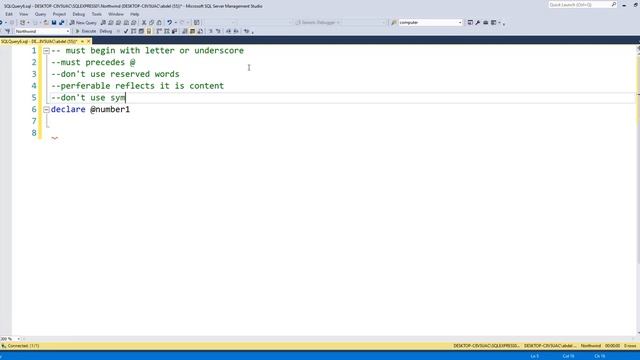This screenshot has height=360, width=640.
Task: Open the Tools menu
Action: (x=97, y=14)
